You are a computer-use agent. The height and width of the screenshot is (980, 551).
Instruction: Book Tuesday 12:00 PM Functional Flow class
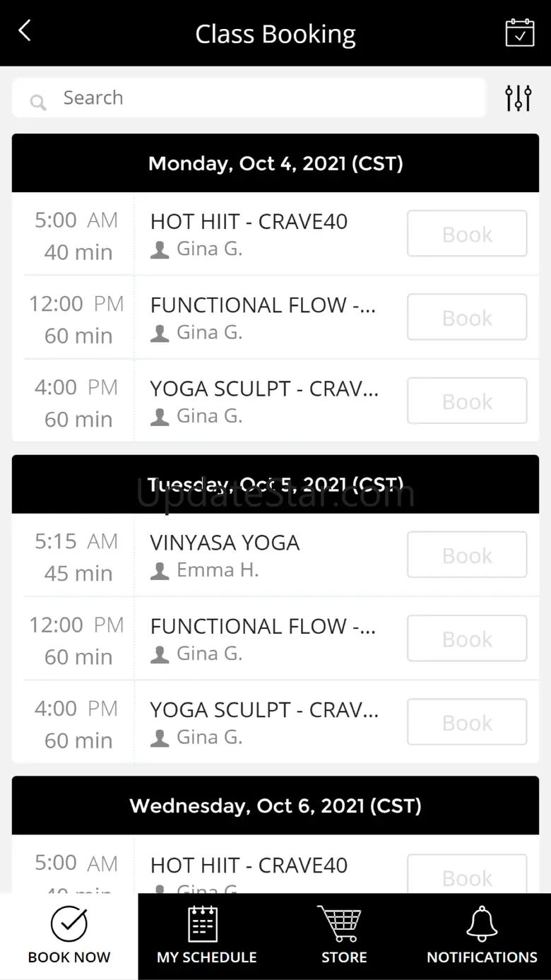(x=467, y=639)
